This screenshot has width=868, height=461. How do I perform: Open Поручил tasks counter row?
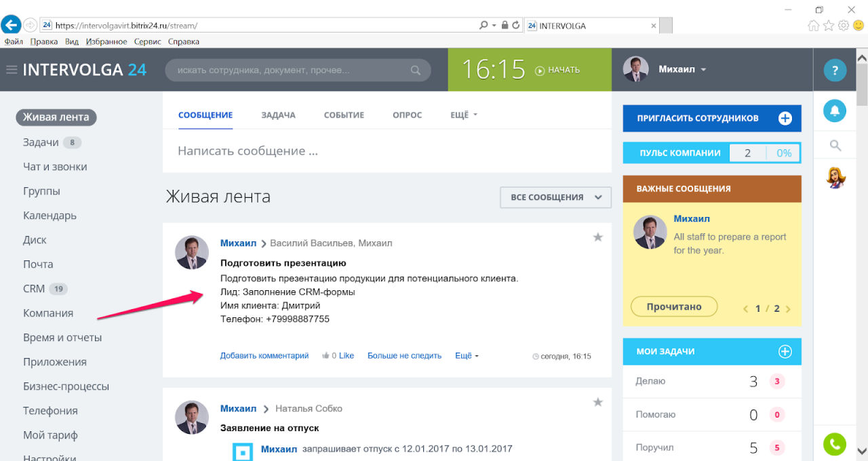pos(712,447)
